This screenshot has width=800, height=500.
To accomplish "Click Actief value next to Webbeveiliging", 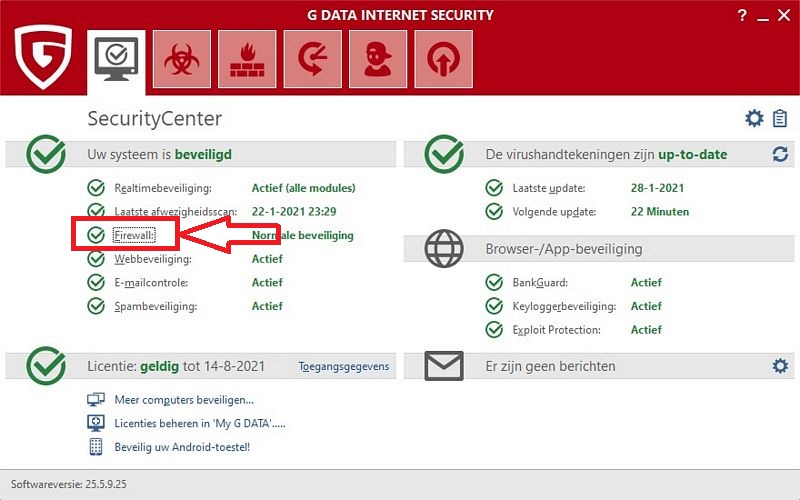I will point(267,259).
